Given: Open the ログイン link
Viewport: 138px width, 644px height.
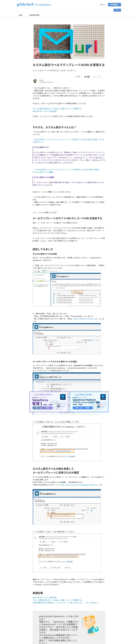Looking at the screenshot, I should click(x=103, y=5).
